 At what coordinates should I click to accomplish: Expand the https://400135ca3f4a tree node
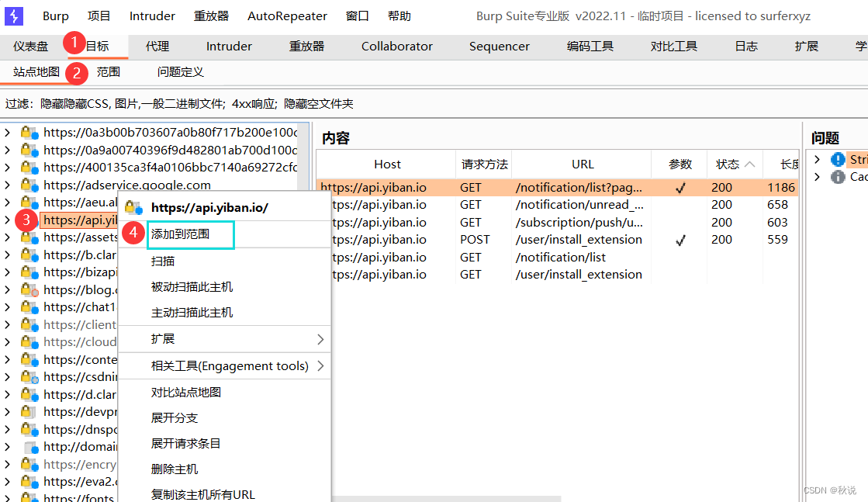[7, 167]
